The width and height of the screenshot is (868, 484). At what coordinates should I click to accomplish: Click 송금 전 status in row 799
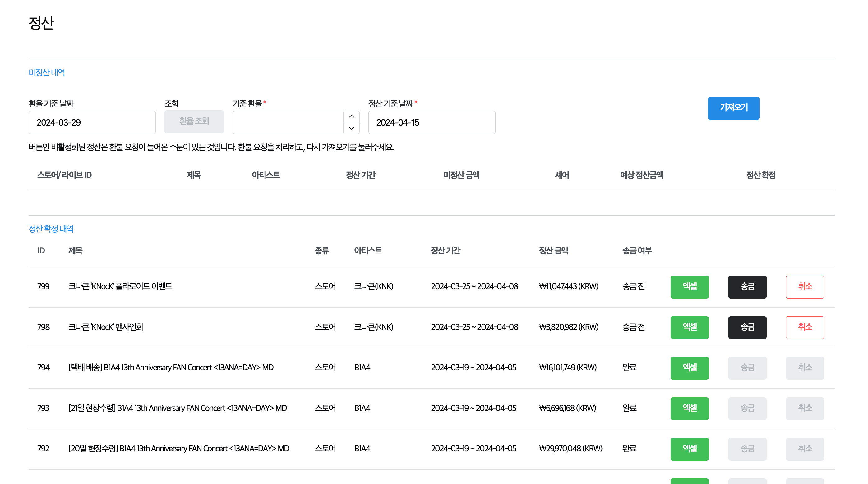634,287
